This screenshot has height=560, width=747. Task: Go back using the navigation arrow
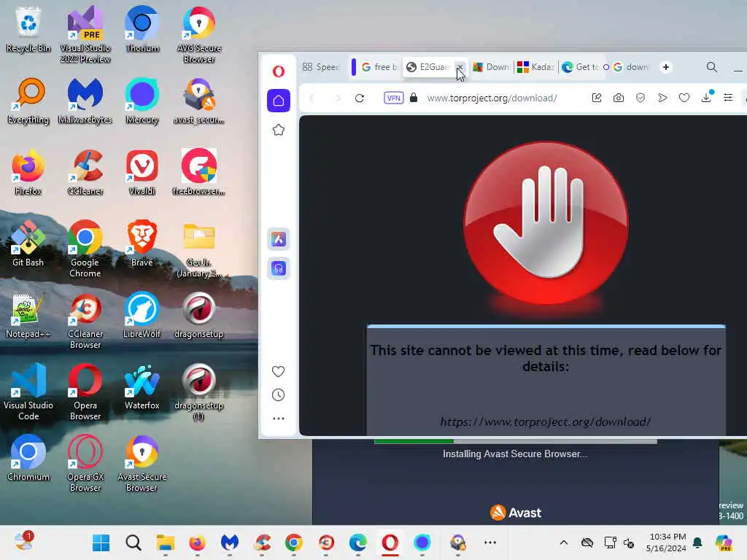tap(311, 98)
